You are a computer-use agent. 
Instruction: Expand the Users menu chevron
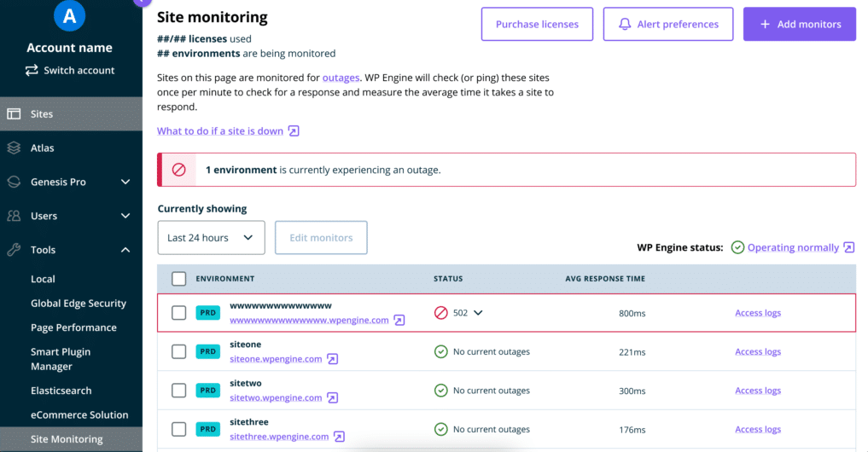pyautogui.click(x=125, y=216)
